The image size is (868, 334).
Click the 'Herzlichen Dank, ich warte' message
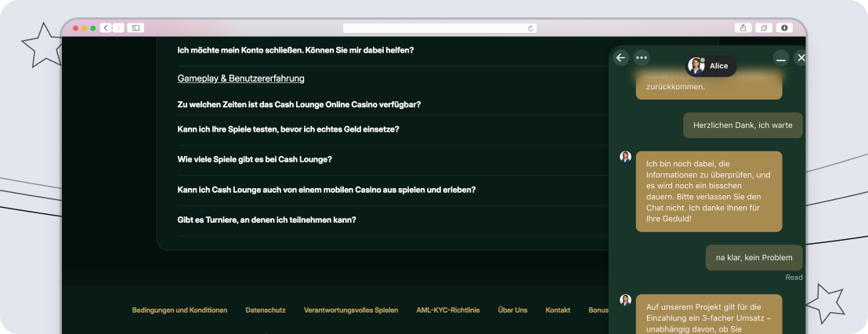743,125
